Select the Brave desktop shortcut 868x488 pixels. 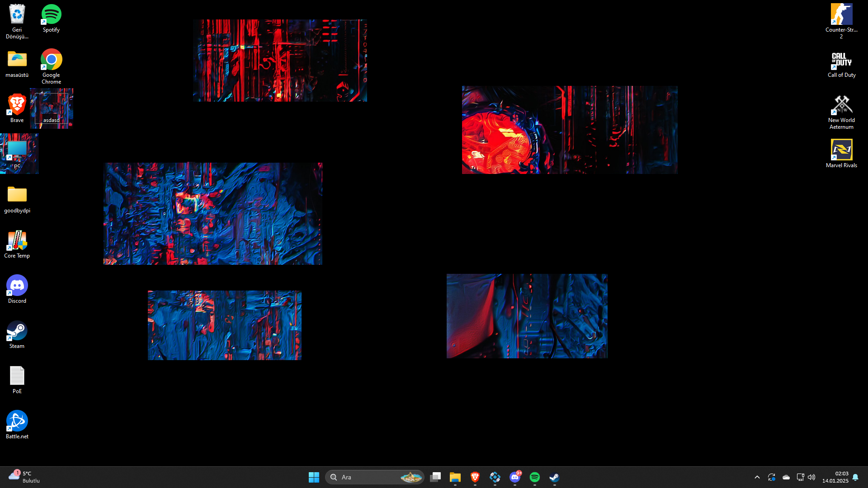17,108
